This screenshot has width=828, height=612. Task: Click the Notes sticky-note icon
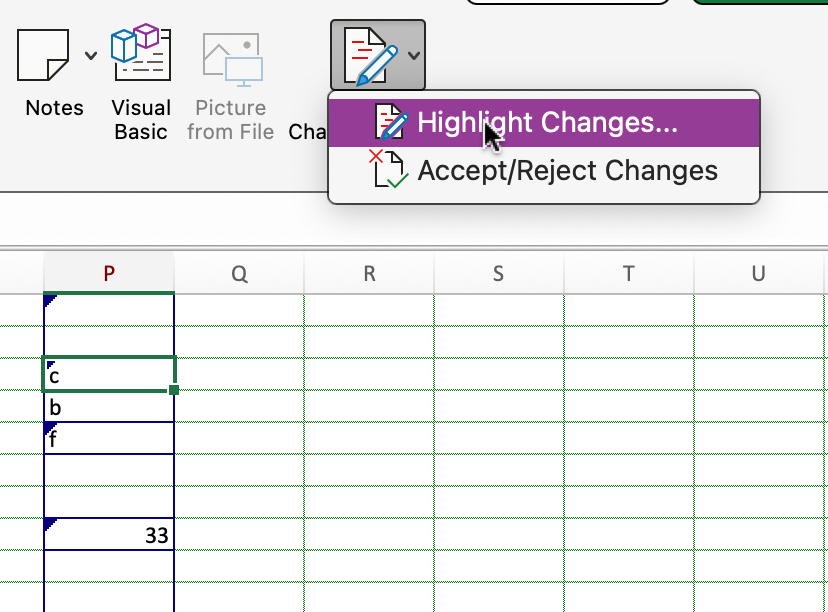tap(43, 55)
